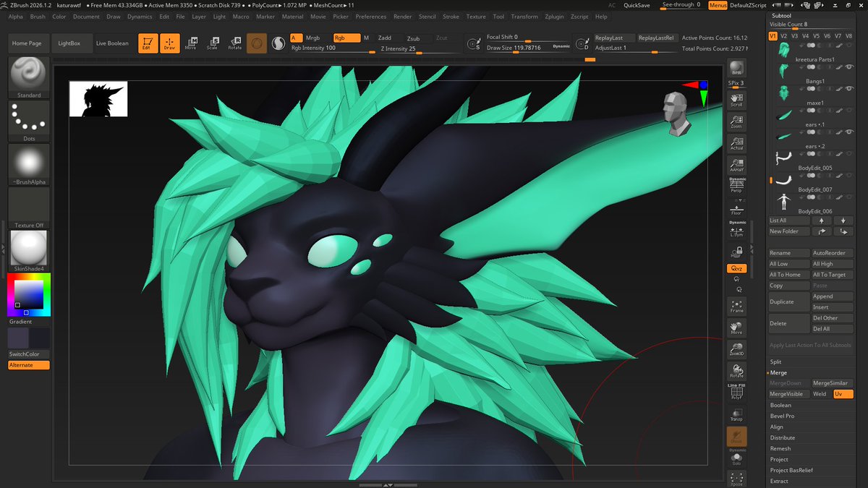Screen dimensions: 868x488
Task: Click the sculptris sphere icon beside Rotate
Action: (x=257, y=44)
